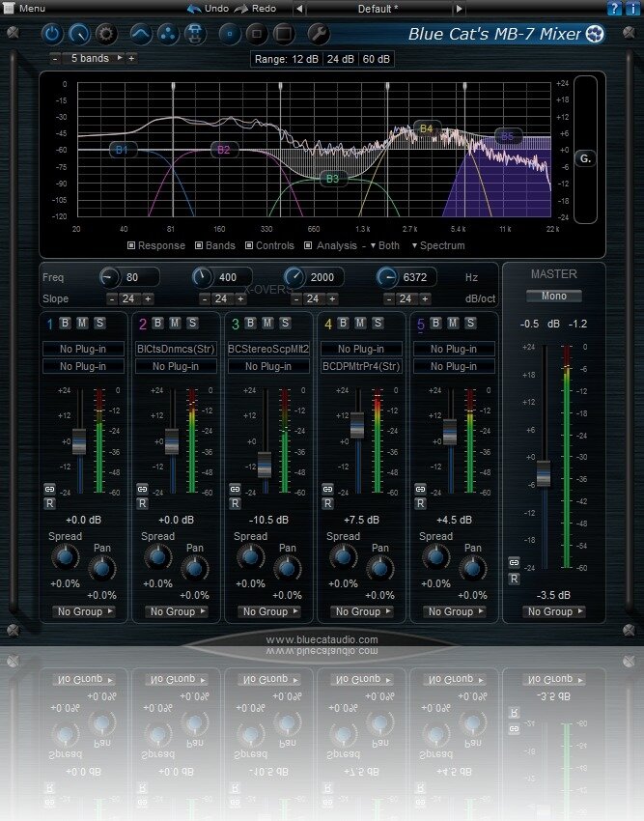Solo band 5 with the S button
Viewport: 644px width, 821px height.
(x=470, y=323)
